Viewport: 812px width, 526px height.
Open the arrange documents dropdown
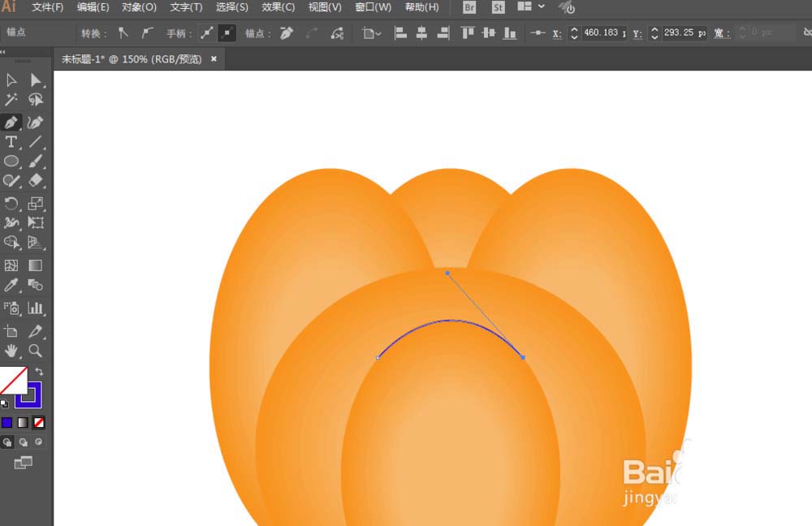tap(531, 6)
